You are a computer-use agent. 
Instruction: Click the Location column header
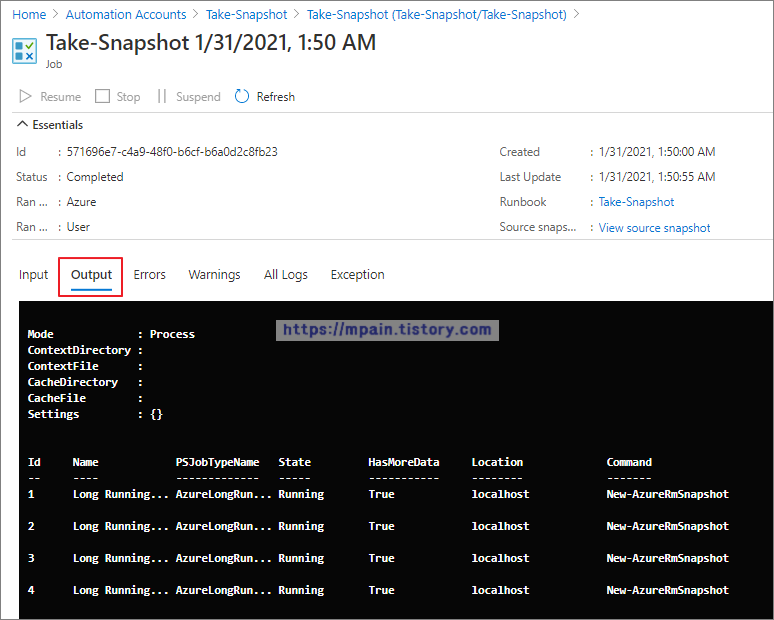point(497,463)
